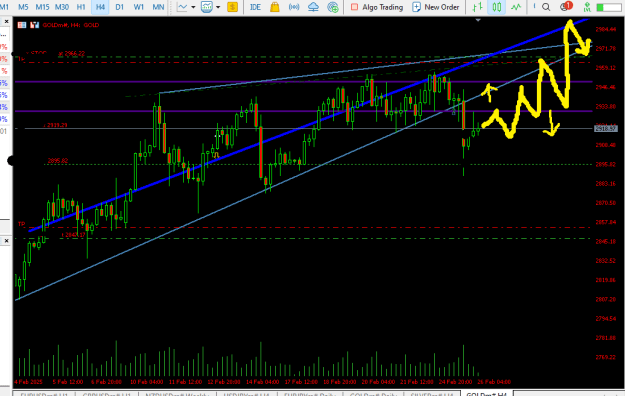The width and height of the screenshot is (625, 396).
Task: Switch to the USDJPYm#,H4 chart tab
Action: click(246, 394)
